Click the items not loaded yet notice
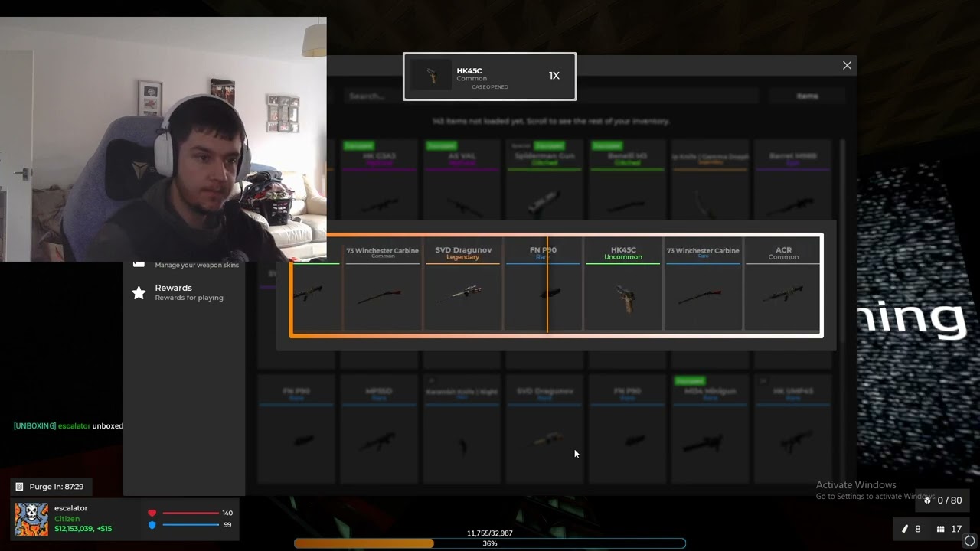The height and width of the screenshot is (551, 980). [x=550, y=121]
